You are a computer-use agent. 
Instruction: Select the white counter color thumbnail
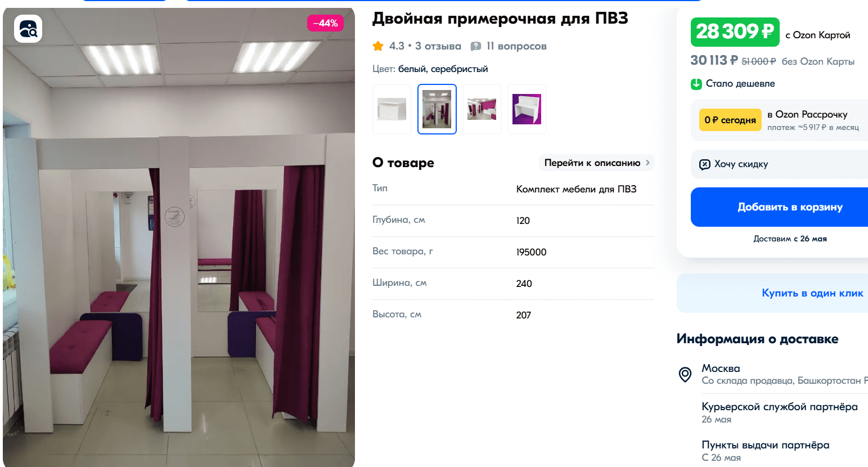coord(392,109)
